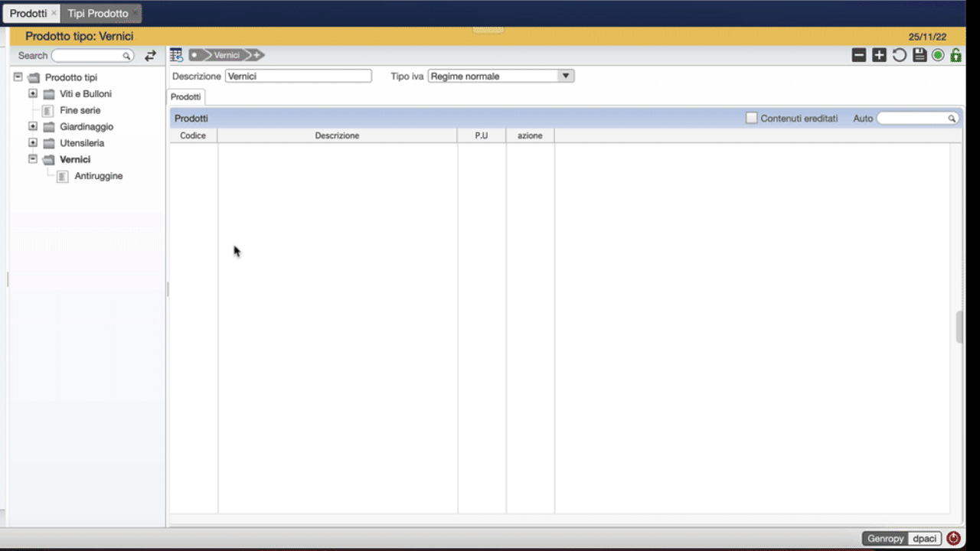
Task: Click the Descrizione text field
Action: [299, 77]
